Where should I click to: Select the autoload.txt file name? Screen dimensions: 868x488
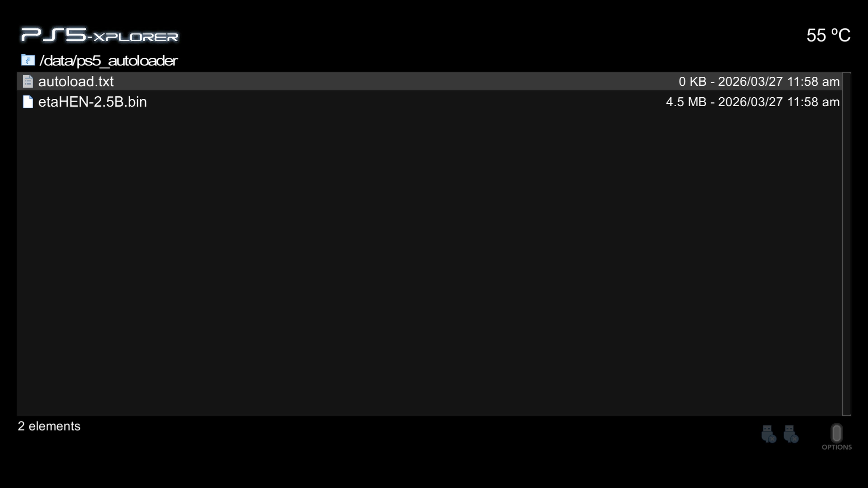click(x=76, y=82)
